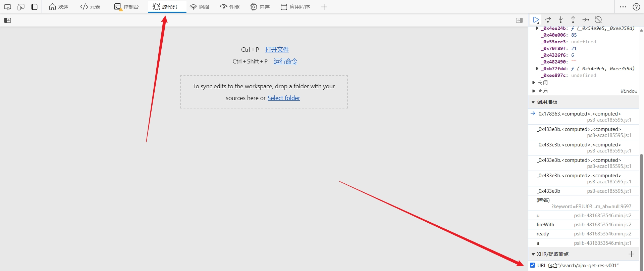This screenshot has height=271, width=644.
Task: Step into next function call
Action: point(560,20)
